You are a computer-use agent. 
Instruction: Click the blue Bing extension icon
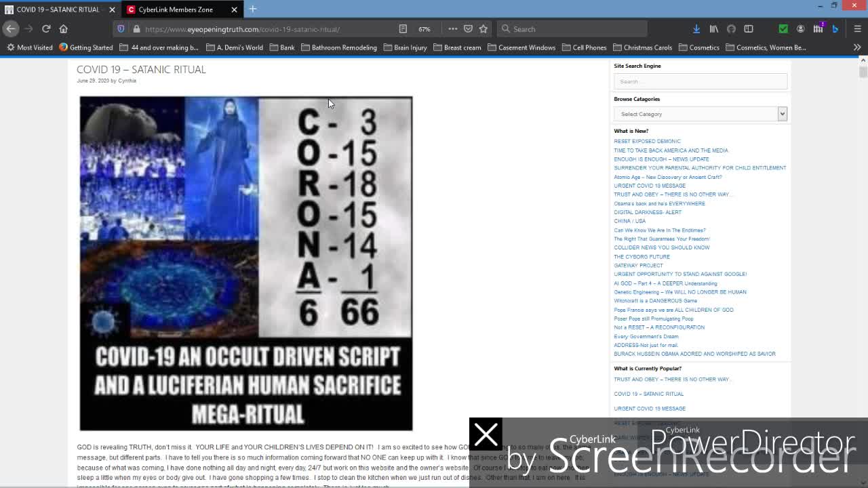[835, 28]
